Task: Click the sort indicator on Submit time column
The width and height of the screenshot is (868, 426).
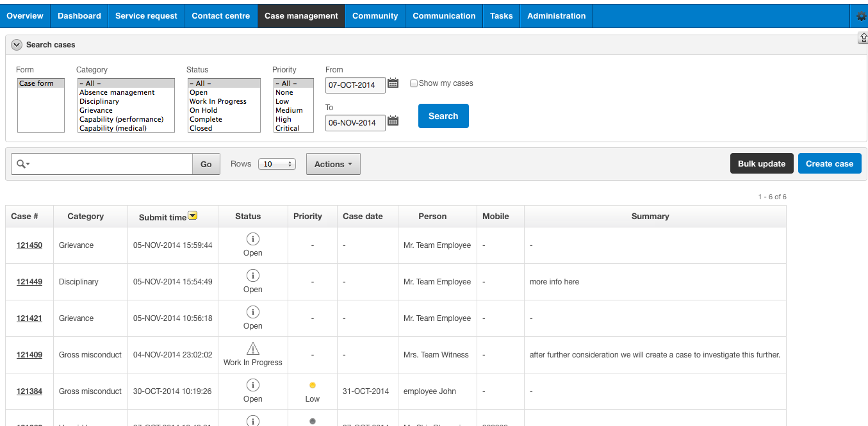Action: 192,215
